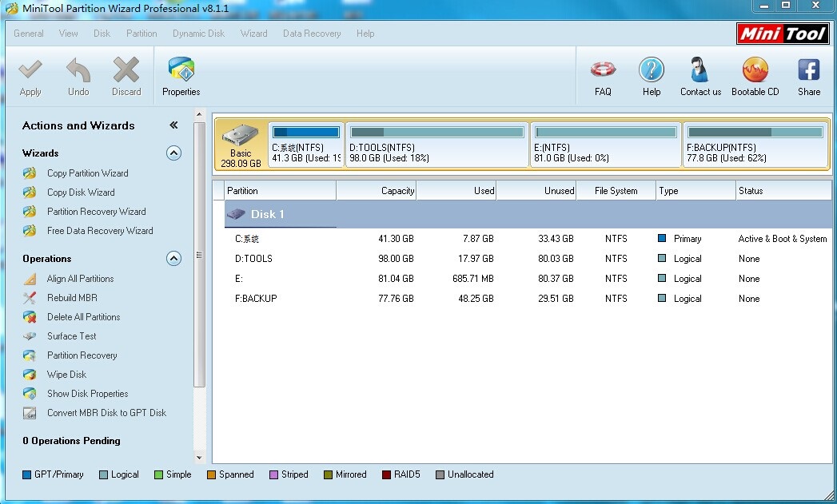Click scroll down arrow in left panel
The height and width of the screenshot is (504, 837).
[x=199, y=458]
